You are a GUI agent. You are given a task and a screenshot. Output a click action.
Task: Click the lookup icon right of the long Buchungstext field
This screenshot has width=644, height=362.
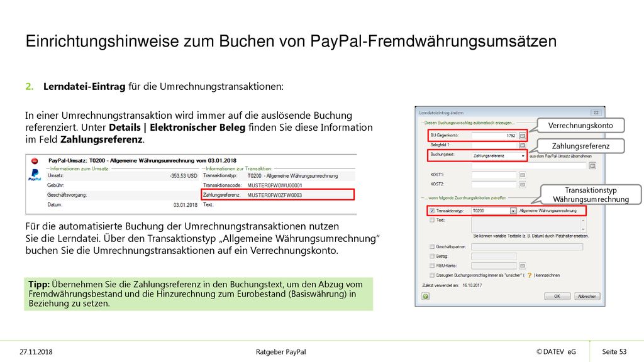(592, 165)
